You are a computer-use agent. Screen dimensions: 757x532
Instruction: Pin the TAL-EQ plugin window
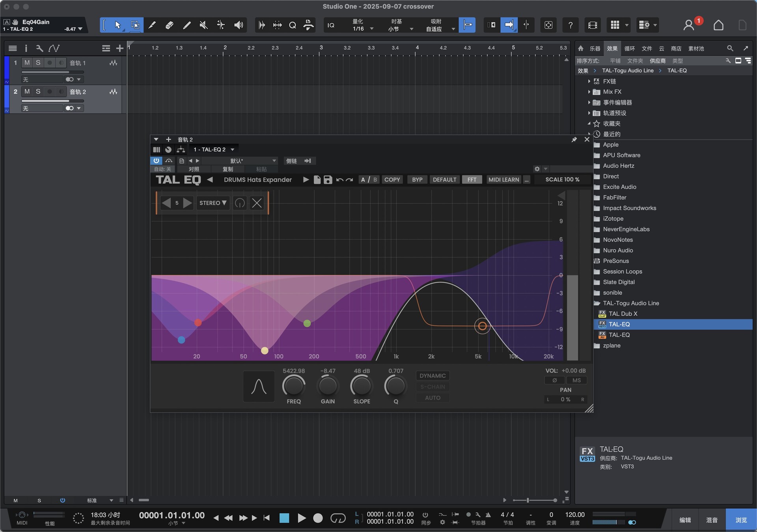pyautogui.click(x=574, y=140)
